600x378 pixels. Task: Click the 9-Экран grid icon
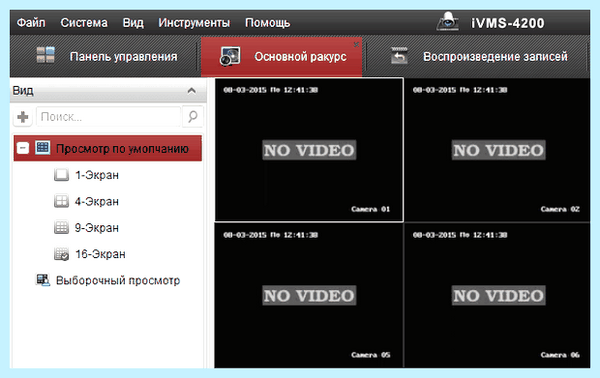pos(61,227)
